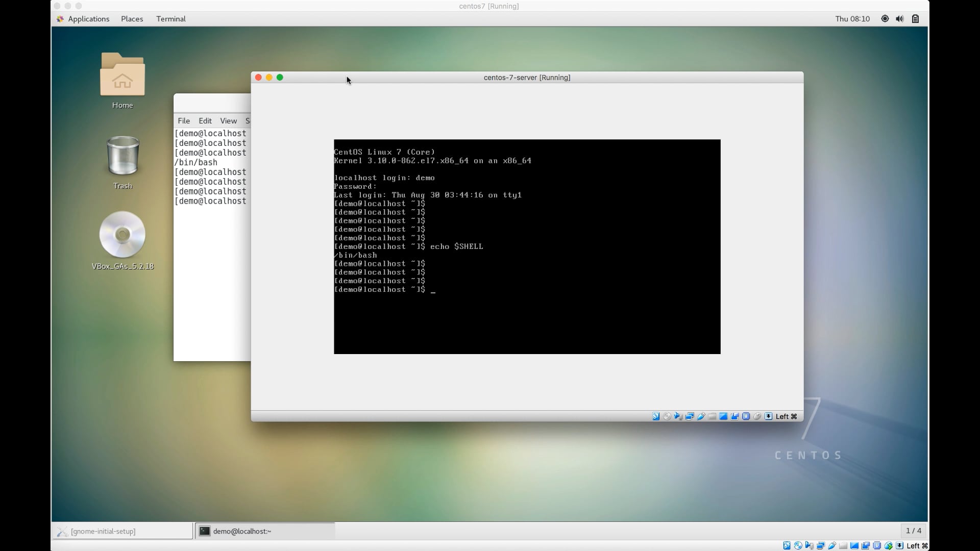The height and width of the screenshot is (551, 980).
Task: Click the USB devices icon in centos-7-server status bar
Action: point(701,416)
